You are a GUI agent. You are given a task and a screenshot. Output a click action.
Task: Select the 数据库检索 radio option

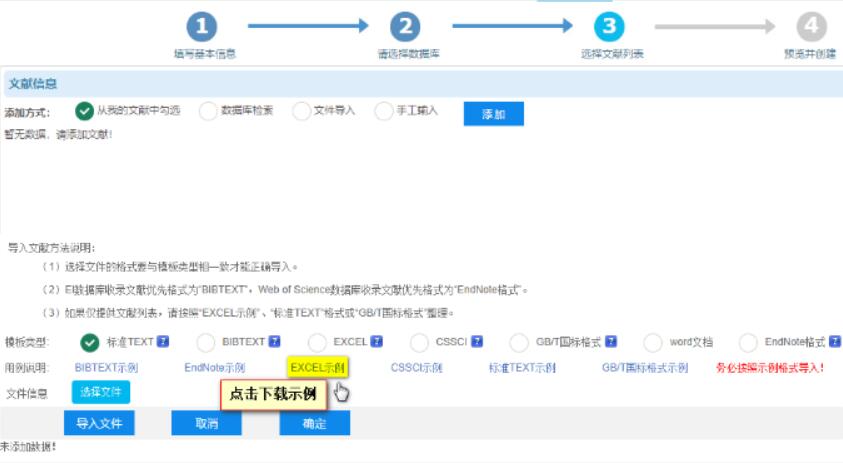[208, 111]
